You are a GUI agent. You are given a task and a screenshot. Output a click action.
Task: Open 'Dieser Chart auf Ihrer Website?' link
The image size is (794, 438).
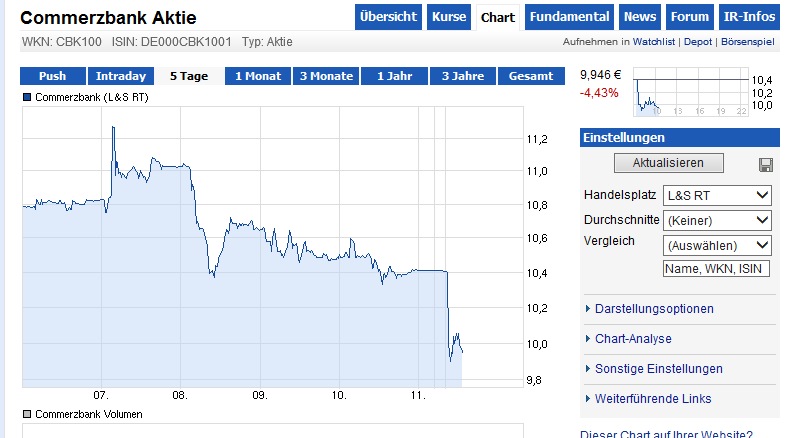pos(666,434)
